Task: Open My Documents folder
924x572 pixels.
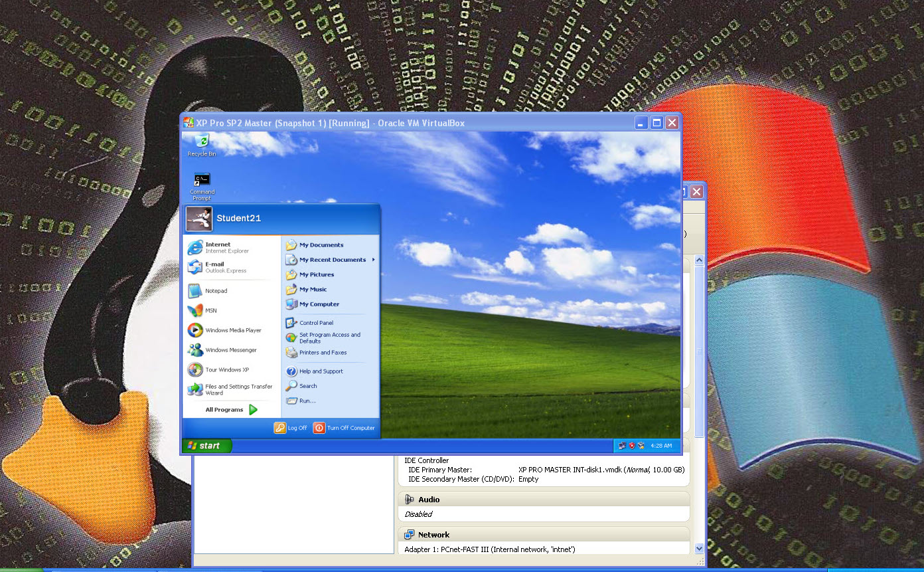Action: tap(321, 245)
